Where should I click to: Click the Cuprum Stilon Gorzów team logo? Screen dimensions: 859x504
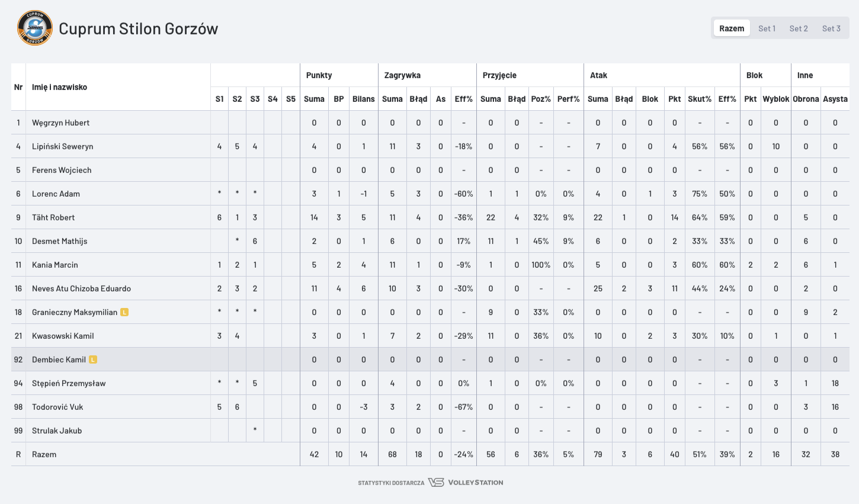[x=35, y=28]
